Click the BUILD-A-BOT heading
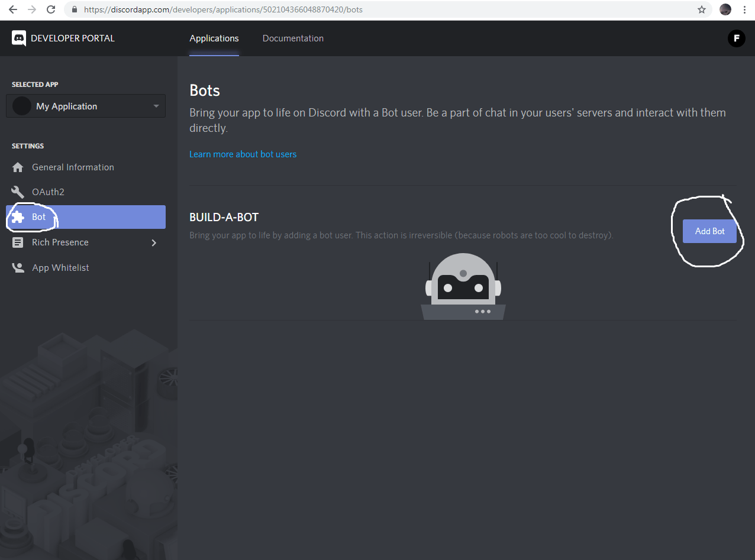The width and height of the screenshot is (755, 560). click(x=224, y=217)
